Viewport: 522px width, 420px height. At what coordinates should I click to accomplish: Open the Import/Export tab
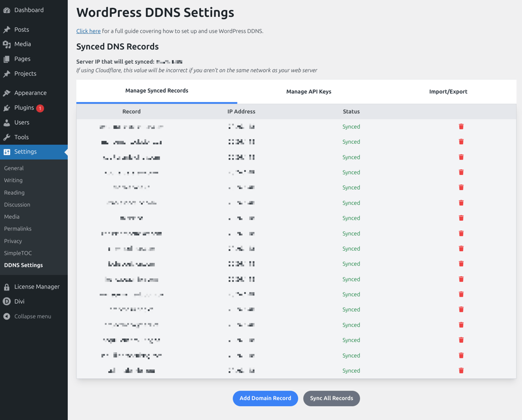[448, 92]
